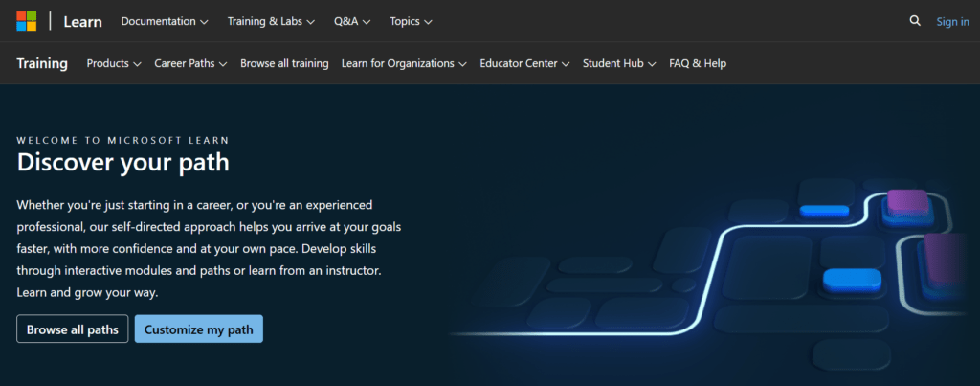Go to the Learn home link
The width and height of the screenshot is (980, 386).
pos(82,21)
